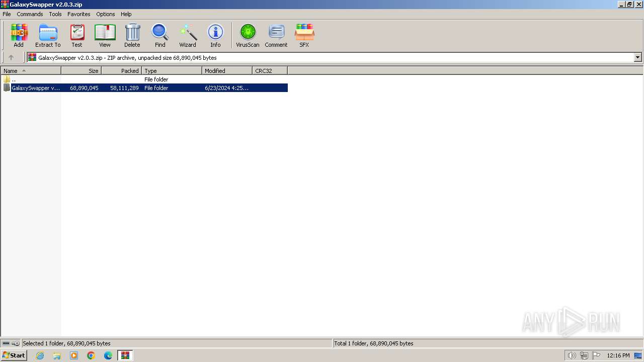The image size is (644, 362).
Task: Click the Add toolbar icon
Action: tap(19, 36)
